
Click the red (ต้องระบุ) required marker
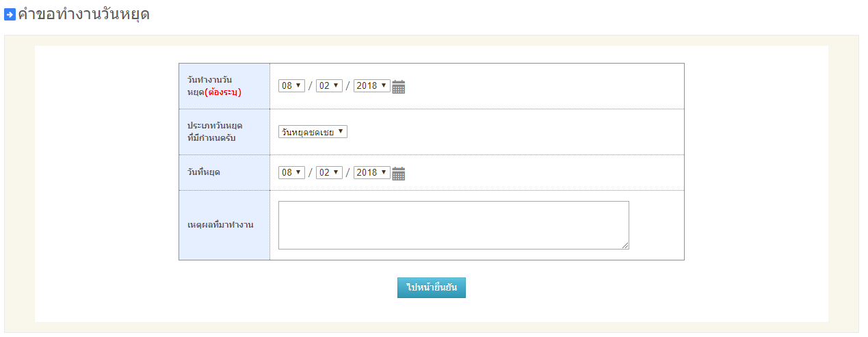pos(223,92)
